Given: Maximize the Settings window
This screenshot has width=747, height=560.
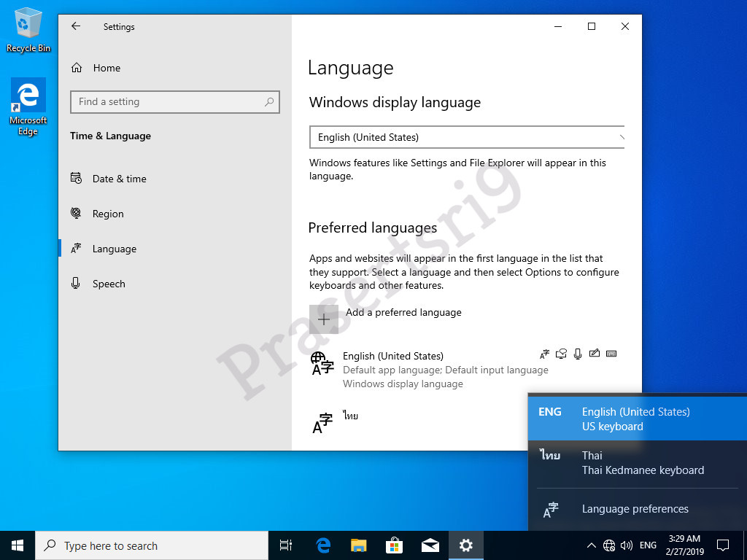Looking at the screenshot, I should [x=591, y=27].
